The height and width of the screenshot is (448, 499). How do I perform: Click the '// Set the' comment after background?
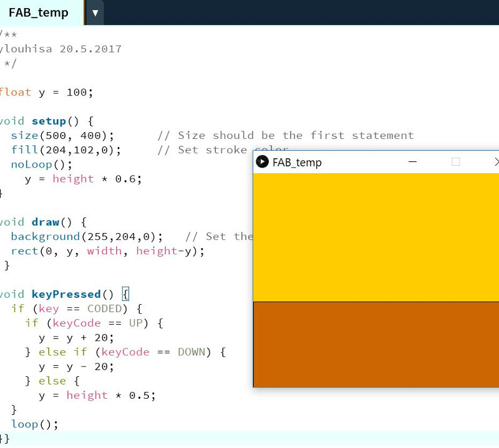click(219, 237)
